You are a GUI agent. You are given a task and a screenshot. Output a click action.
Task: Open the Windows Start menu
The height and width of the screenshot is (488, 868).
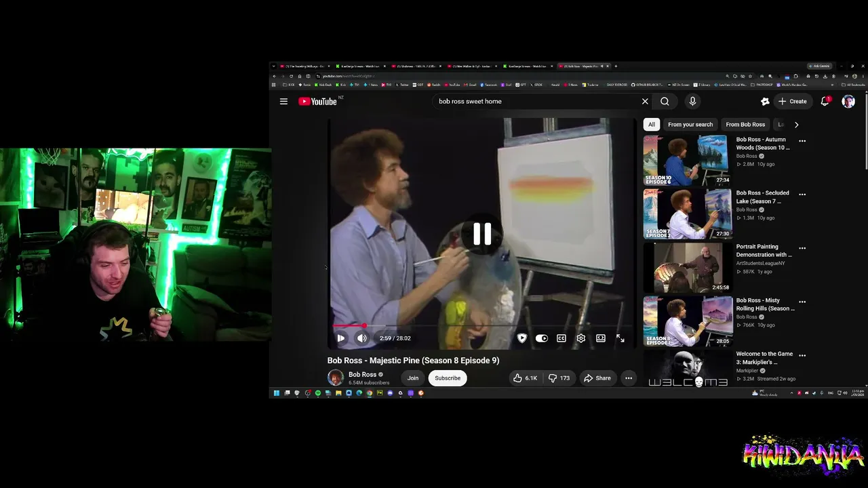(276, 393)
